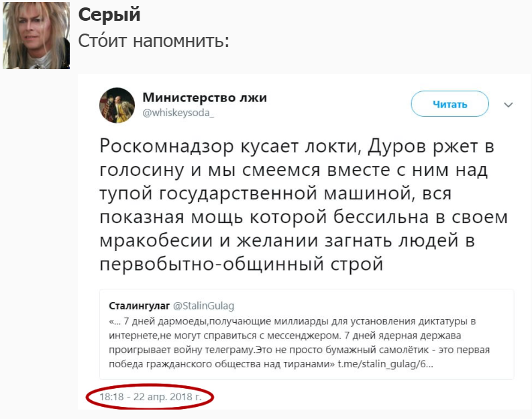The height and width of the screenshot is (419, 532).
Task: Open the Министерство лжи avatar image
Action: point(114,104)
